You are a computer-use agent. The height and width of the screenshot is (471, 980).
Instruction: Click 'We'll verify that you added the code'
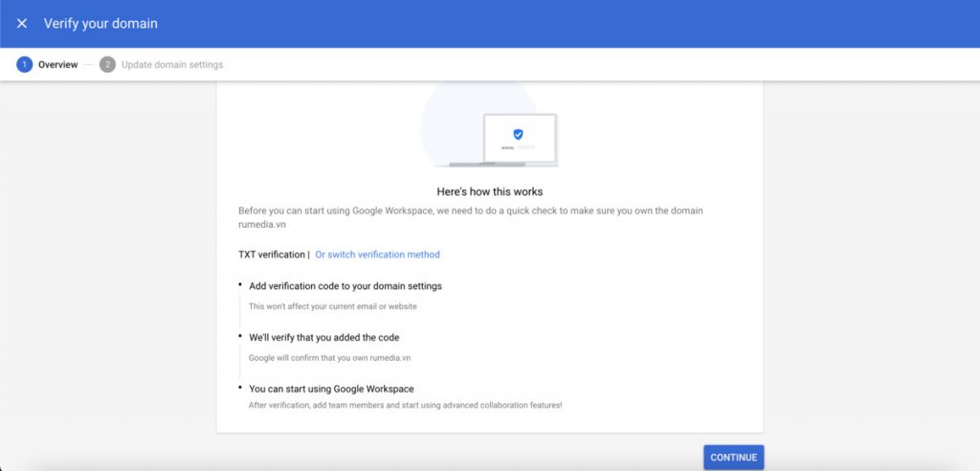coord(323,337)
